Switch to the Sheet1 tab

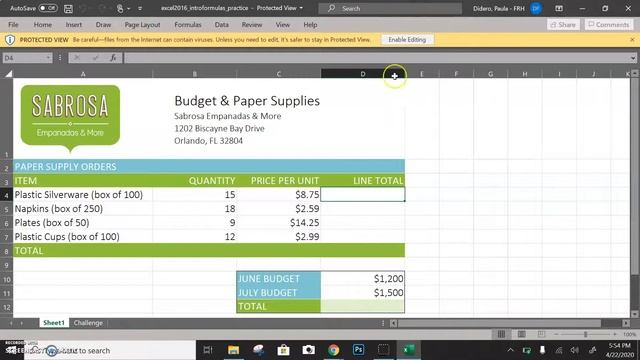[54, 323]
